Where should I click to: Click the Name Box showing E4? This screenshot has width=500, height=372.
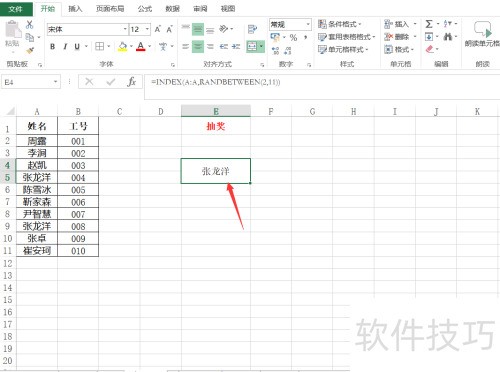pyautogui.click(x=27, y=82)
